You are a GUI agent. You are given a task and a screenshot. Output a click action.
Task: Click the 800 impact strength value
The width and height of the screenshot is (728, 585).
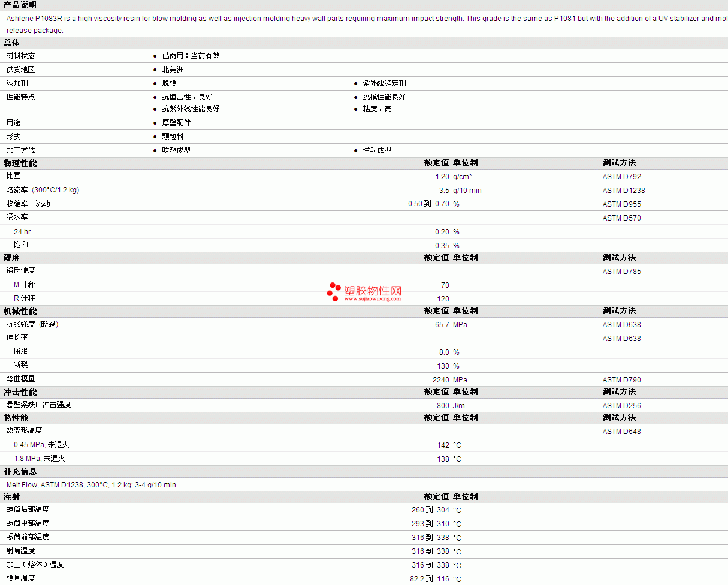click(x=443, y=406)
